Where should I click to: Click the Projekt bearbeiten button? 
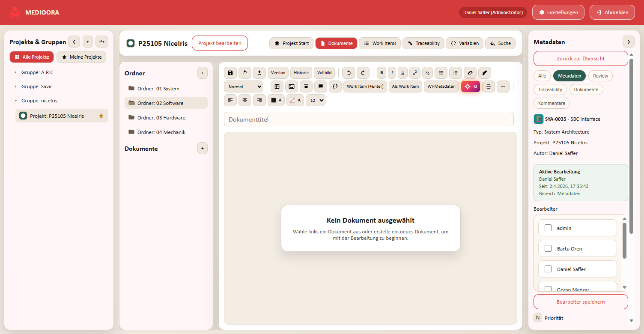[220, 43]
